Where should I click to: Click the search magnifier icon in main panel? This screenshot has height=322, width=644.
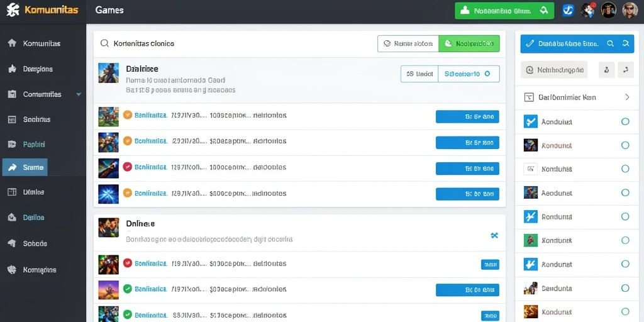[x=105, y=43]
